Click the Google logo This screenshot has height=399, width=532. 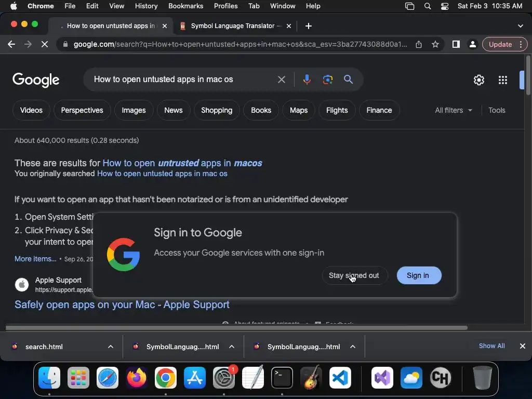36,80
